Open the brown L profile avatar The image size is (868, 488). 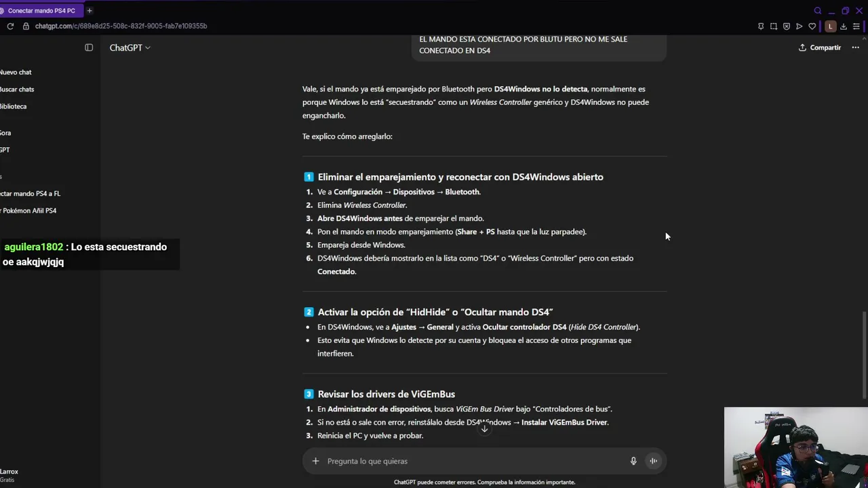[x=830, y=26]
